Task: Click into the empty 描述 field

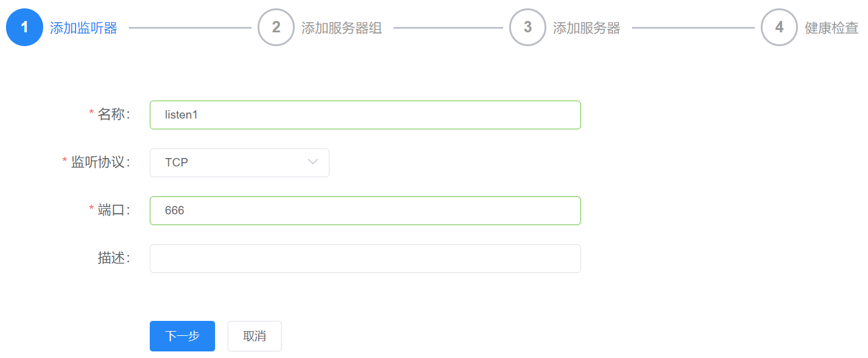Action: 365,259
